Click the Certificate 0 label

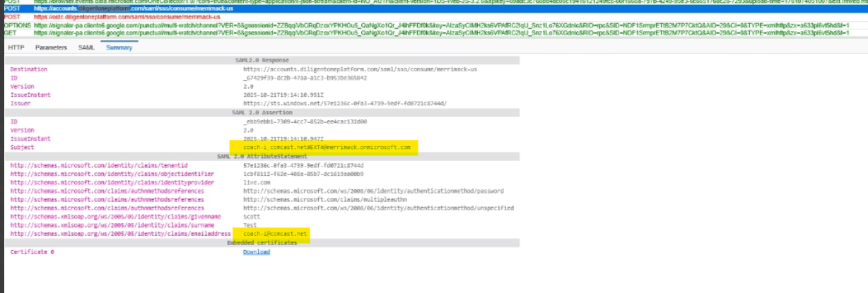32,251
